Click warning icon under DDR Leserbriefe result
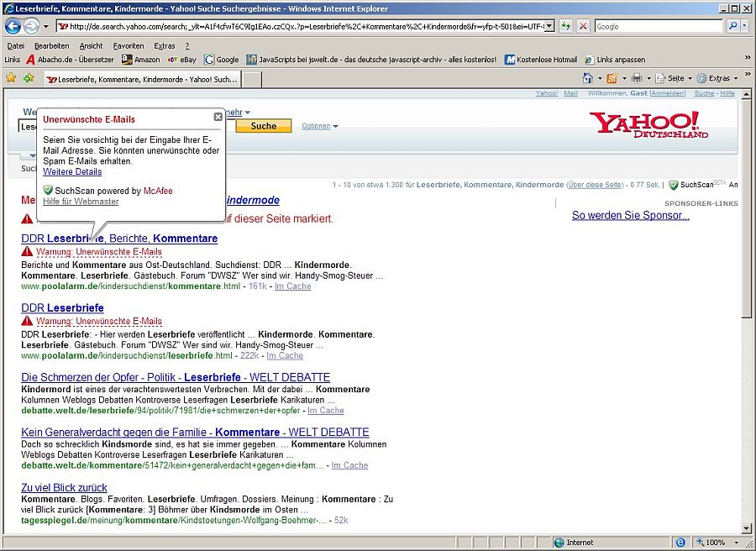Screen dimensions: 756x551 click(x=27, y=321)
